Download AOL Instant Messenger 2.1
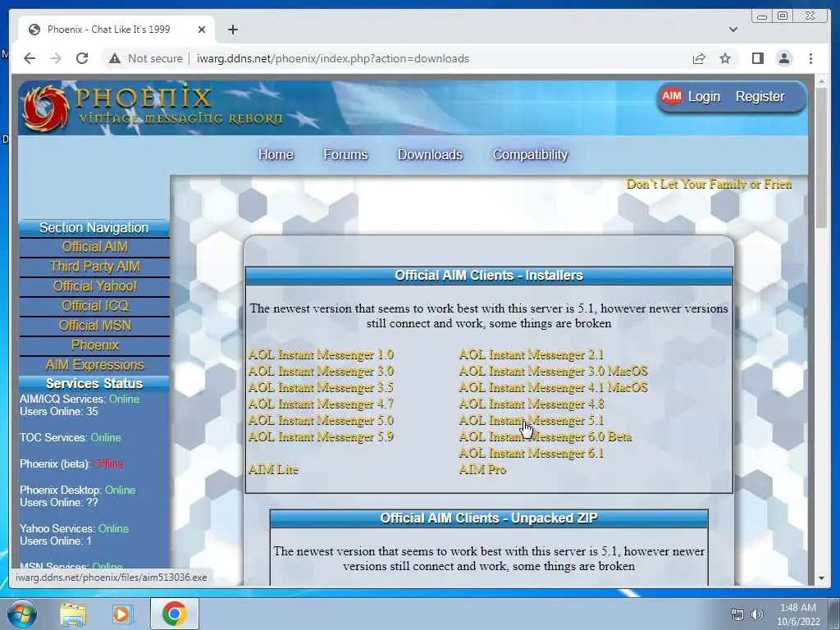This screenshot has height=630, width=840. [x=532, y=354]
